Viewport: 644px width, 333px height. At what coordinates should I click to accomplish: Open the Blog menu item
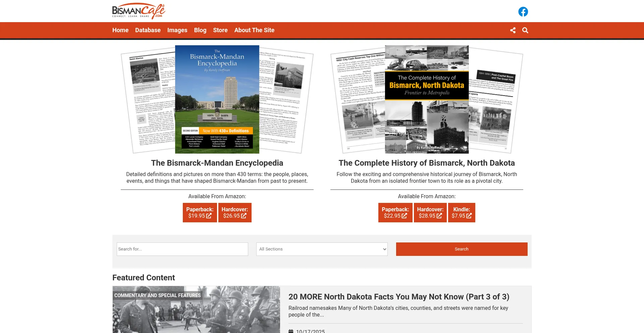tap(200, 30)
